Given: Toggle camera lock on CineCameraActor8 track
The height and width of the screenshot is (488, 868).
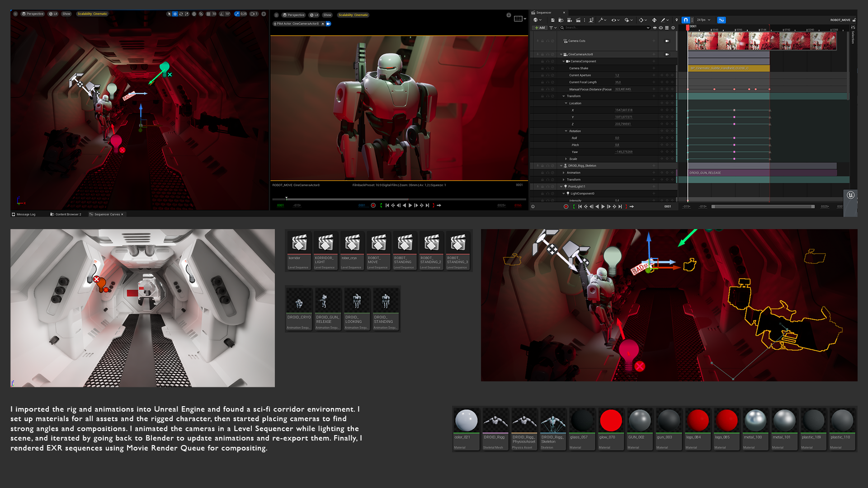Looking at the screenshot, I should point(667,54).
